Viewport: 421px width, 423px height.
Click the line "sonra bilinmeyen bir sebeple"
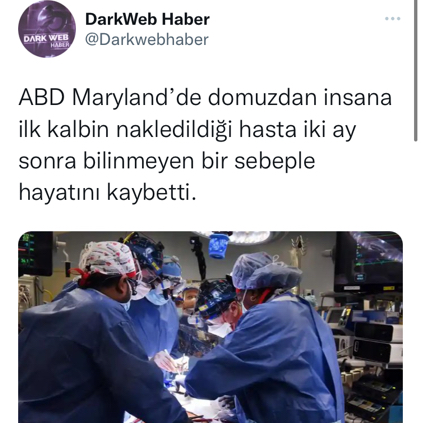click(167, 161)
